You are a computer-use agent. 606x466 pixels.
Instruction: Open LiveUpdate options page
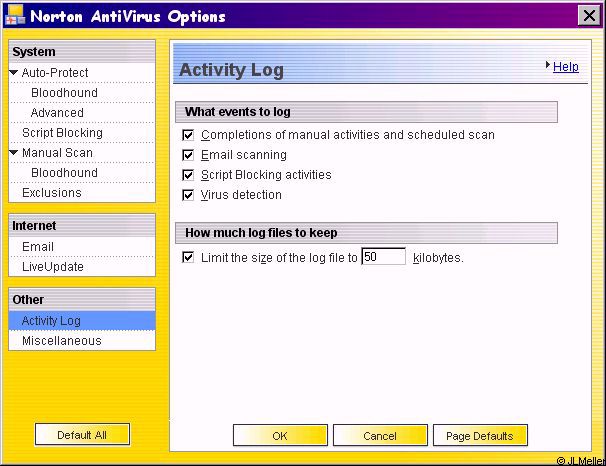53,267
